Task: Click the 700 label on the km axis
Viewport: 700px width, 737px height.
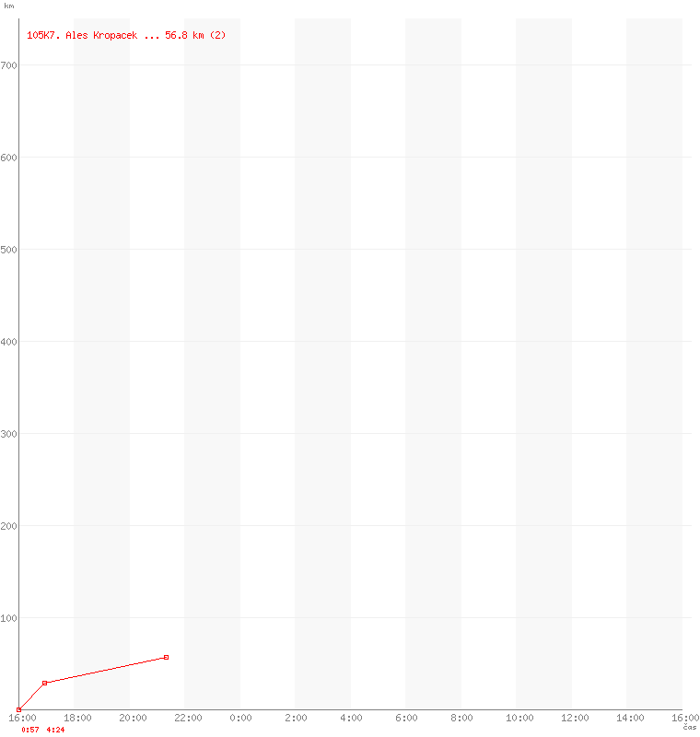Action: tap(9, 65)
